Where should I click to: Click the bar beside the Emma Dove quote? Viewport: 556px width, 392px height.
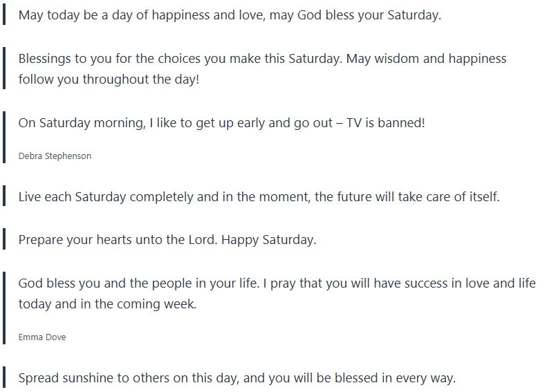click(5, 308)
